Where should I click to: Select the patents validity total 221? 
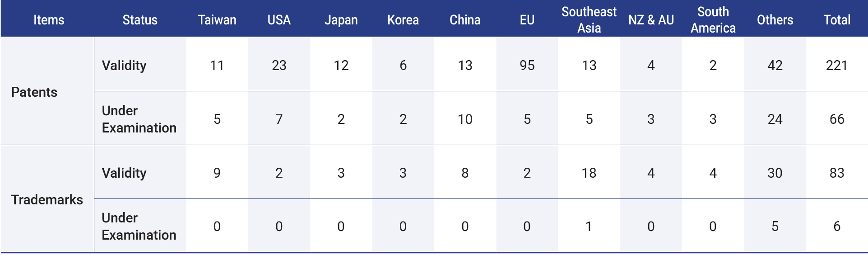click(x=836, y=66)
